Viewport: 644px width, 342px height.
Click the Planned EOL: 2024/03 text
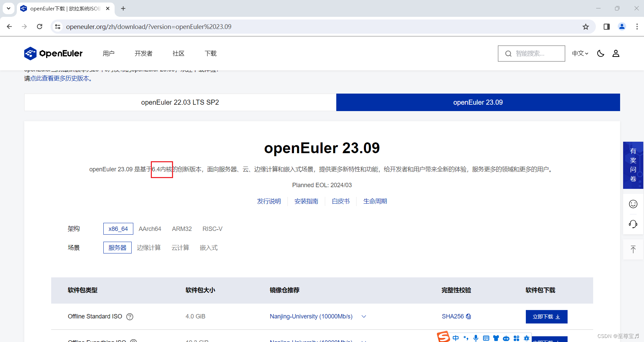tap(322, 185)
